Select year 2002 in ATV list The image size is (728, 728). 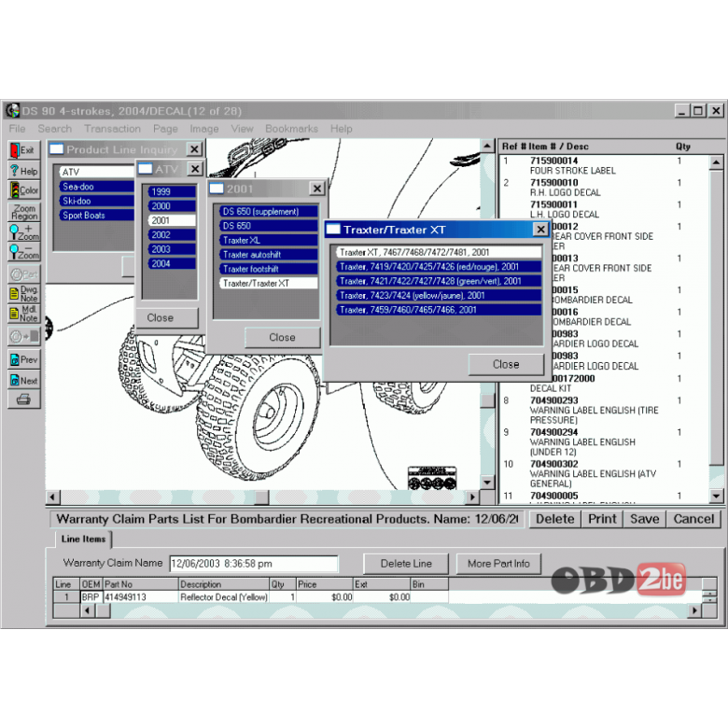coord(172,235)
